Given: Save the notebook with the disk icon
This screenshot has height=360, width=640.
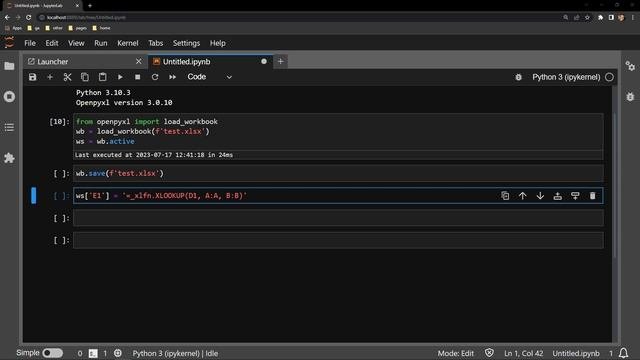Looking at the screenshot, I should point(32,77).
